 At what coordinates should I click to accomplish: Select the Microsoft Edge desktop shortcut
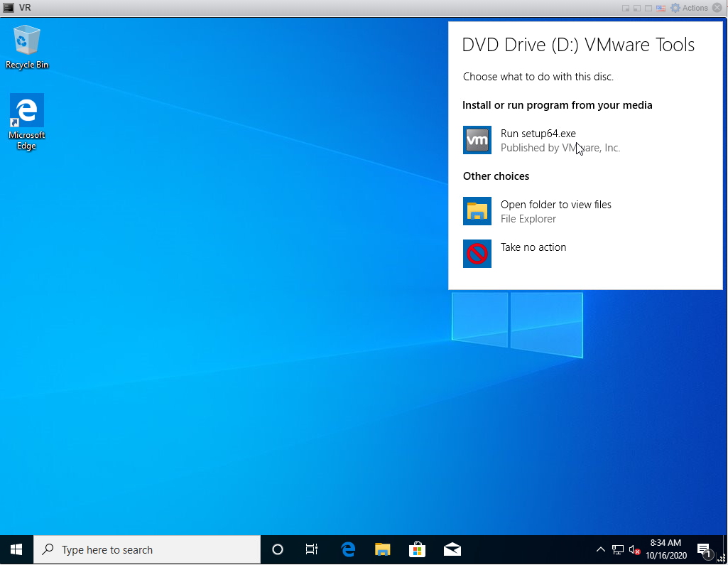[26, 122]
